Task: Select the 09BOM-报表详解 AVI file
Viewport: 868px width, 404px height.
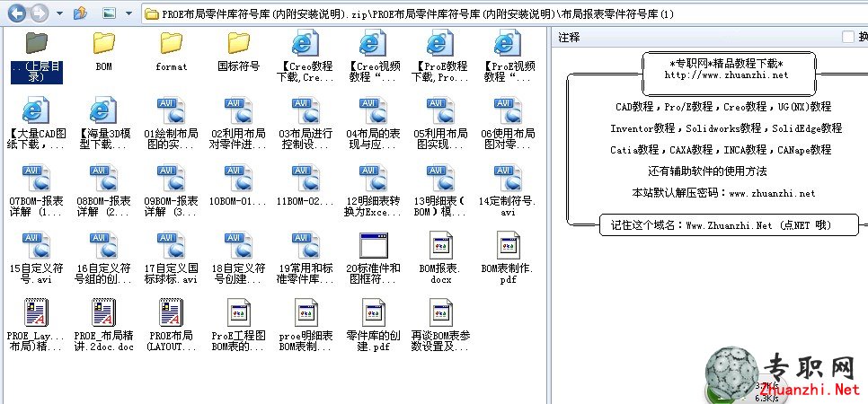Action: coord(171,191)
